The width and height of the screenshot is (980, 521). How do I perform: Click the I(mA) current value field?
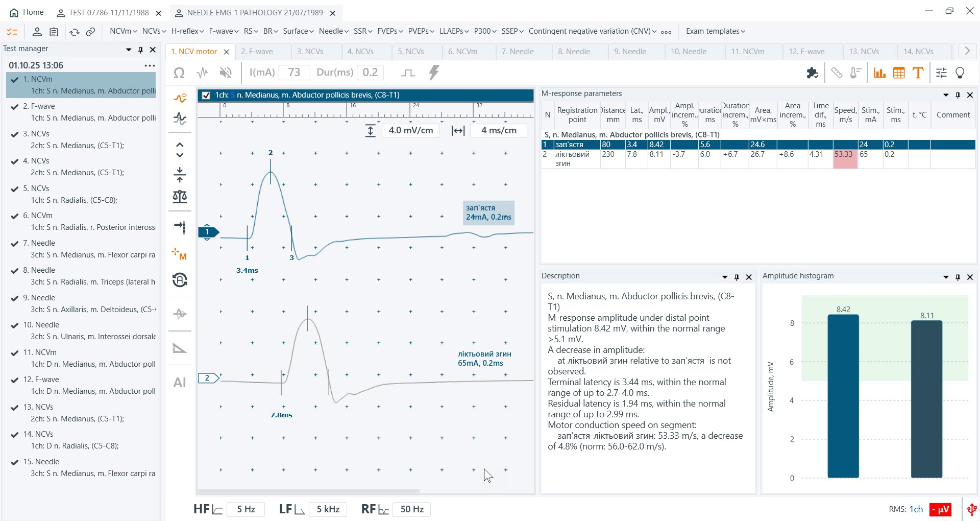point(294,73)
